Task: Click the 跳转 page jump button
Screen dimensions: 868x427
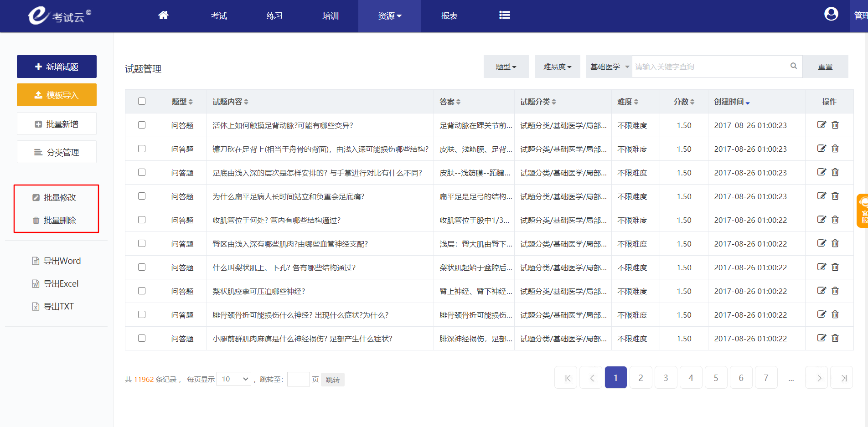Action: (x=333, y=380)
